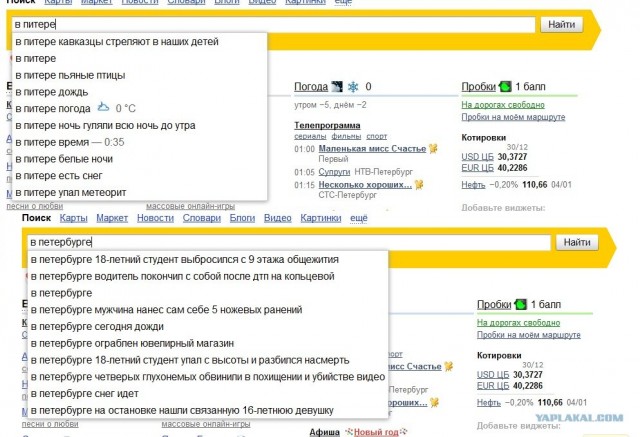Image resolution: width=640 pixels, height=437 pixels.
Task: Open Словари tab above 'в петербурге' search
Action: pyautogui.click(x=202, y=218)
